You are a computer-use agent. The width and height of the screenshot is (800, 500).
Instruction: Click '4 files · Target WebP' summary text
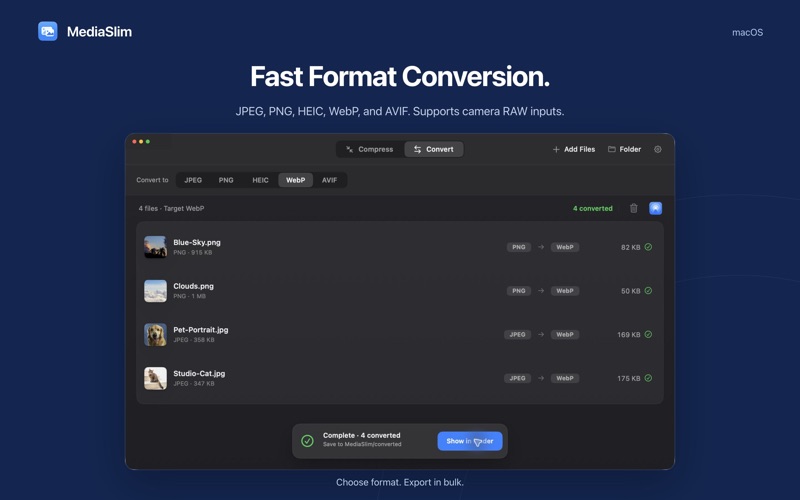click(171, 208)
